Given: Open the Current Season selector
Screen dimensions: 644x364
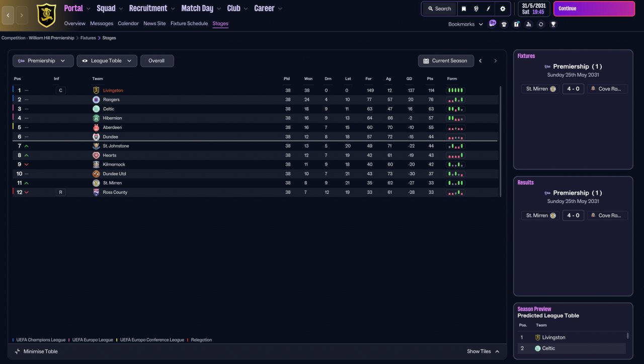Looking at the screenshot, I should [x=446, y=61].
